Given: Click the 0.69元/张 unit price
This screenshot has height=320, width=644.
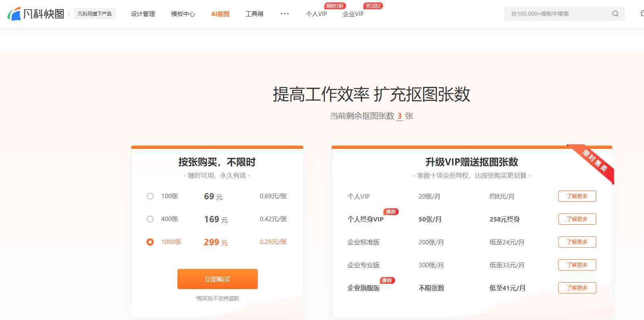Looking at the screenshot, I should pyautogui.click(x=273, y=196).
